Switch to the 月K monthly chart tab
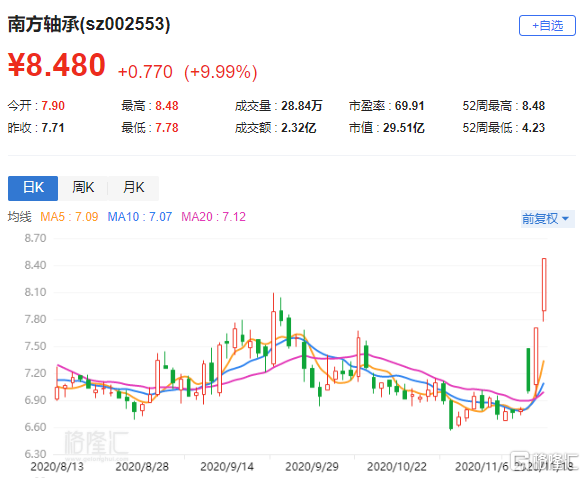585x478 pixels. [133, 188]
